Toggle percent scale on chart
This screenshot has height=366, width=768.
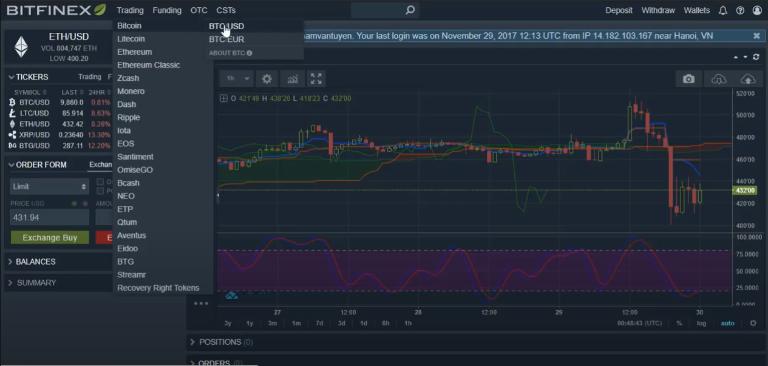pos(679,323)
